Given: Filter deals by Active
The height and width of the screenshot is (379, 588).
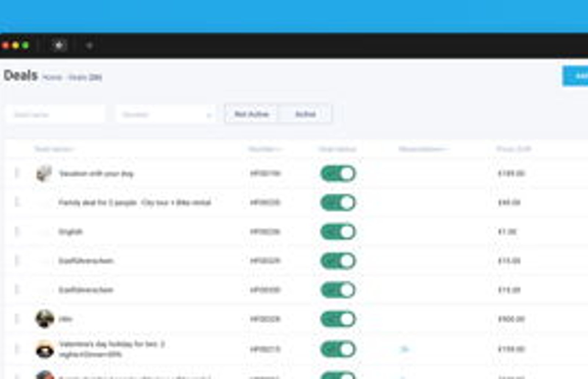Looking at the screenshot, I should click(x=305, y=114).
